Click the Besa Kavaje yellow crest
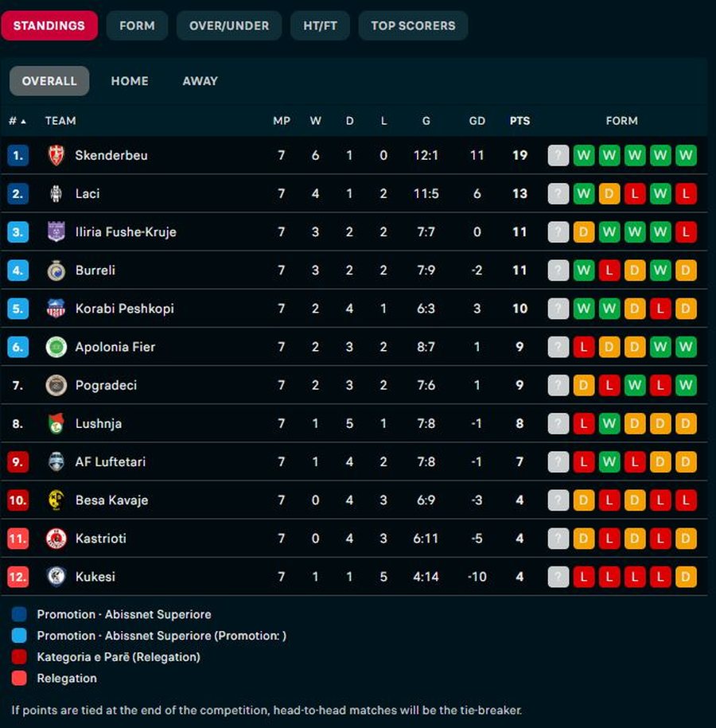Image resolution: width=716 pixels, height=728 pixels. [56, 500]
